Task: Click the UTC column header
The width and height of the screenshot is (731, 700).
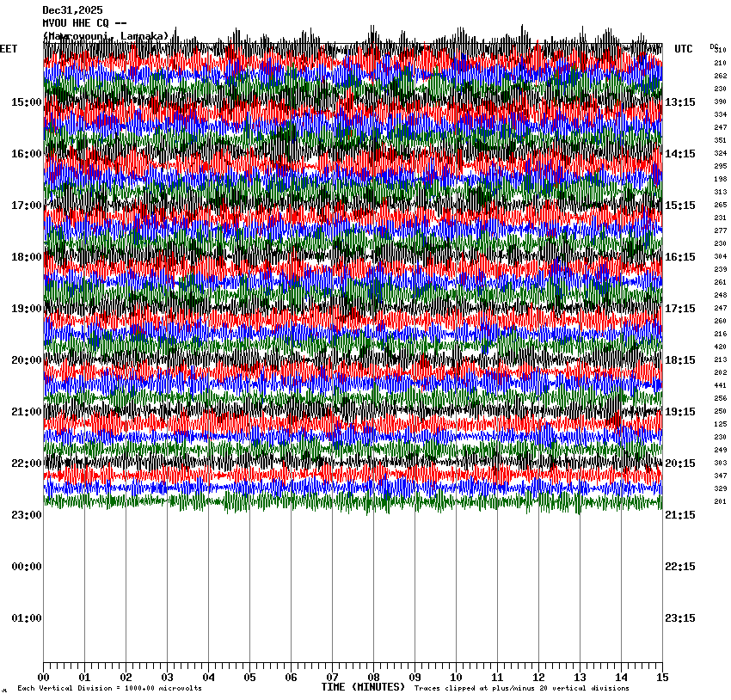Action: pos(683,49)
